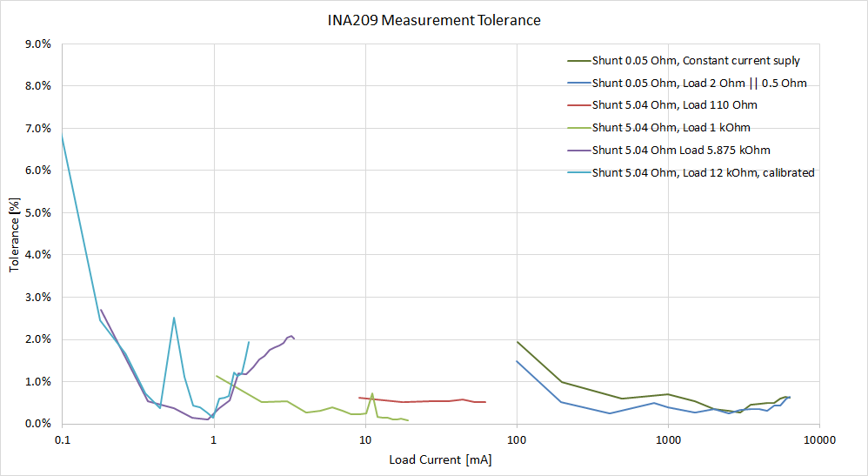
Task: Click the 9.0% y-axis label
Action: [37, 44]
